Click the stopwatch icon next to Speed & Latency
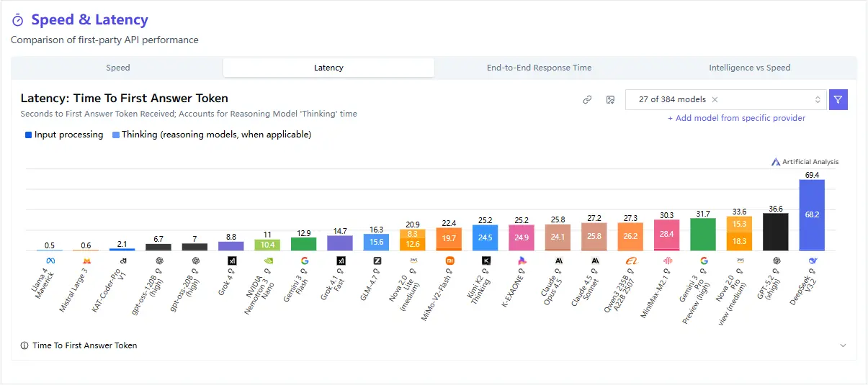The height and width of the screenshot is (385, 868). 18,21
